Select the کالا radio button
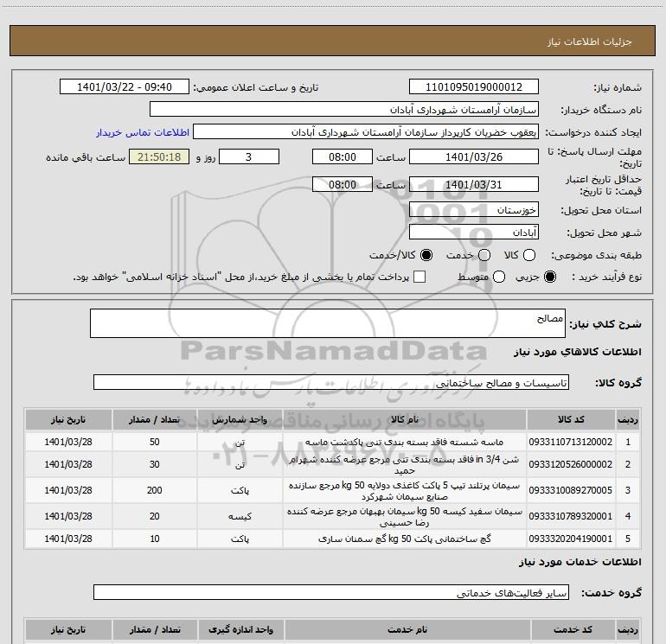The image size is (666, 644). 529,255
